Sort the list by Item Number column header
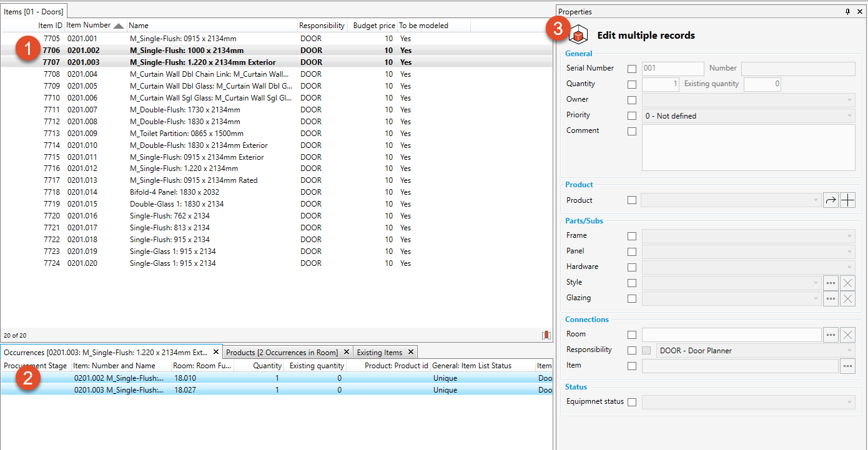The height and width of the screenshot is (450, 868). coord(89,25)
